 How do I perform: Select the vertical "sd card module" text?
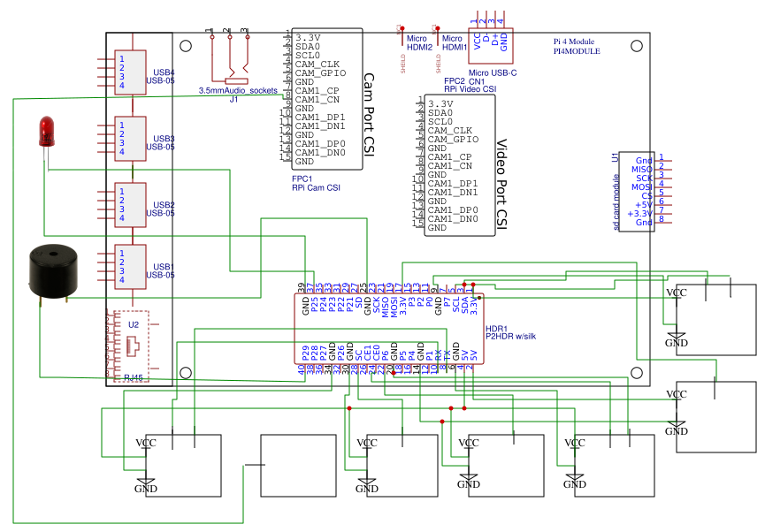pyautogui.click(x=616, y=202)
